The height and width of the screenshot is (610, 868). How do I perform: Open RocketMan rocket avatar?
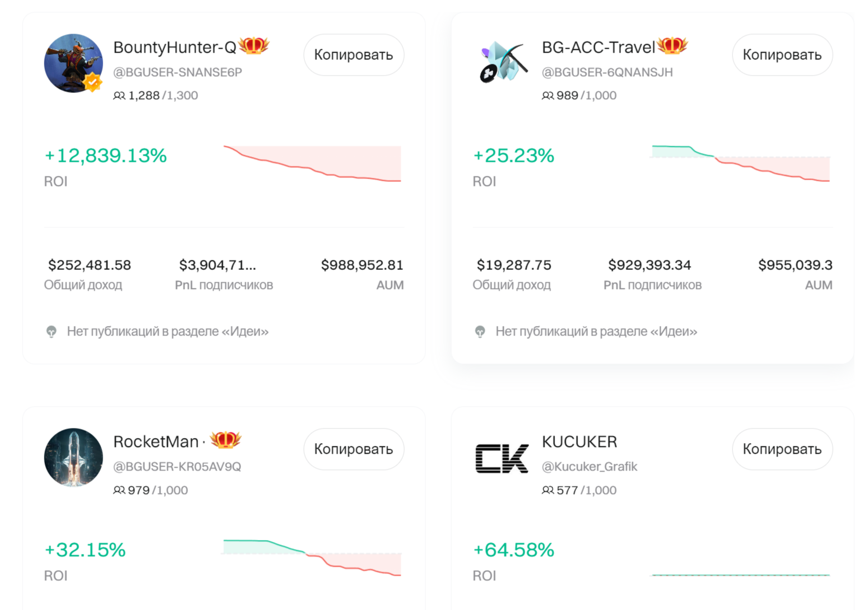click(x=73, y=458)
